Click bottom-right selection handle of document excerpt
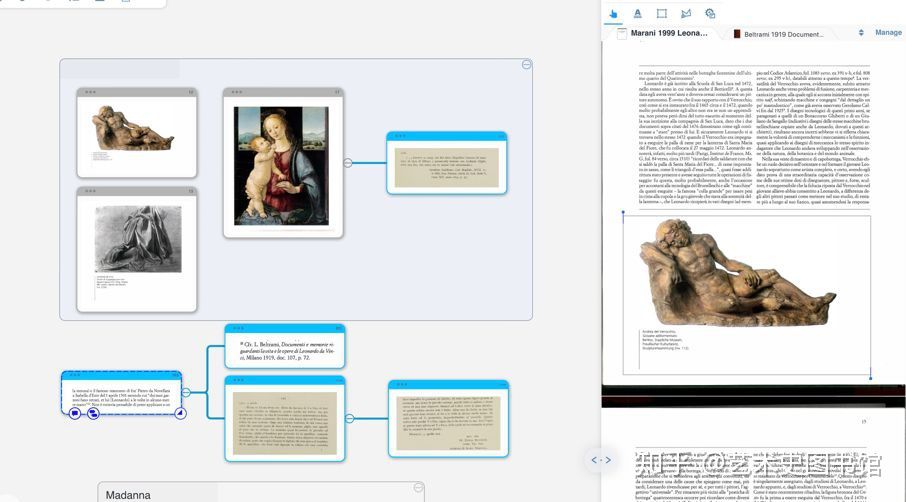This screenshot has height=502, width=906. coord(870,377)
